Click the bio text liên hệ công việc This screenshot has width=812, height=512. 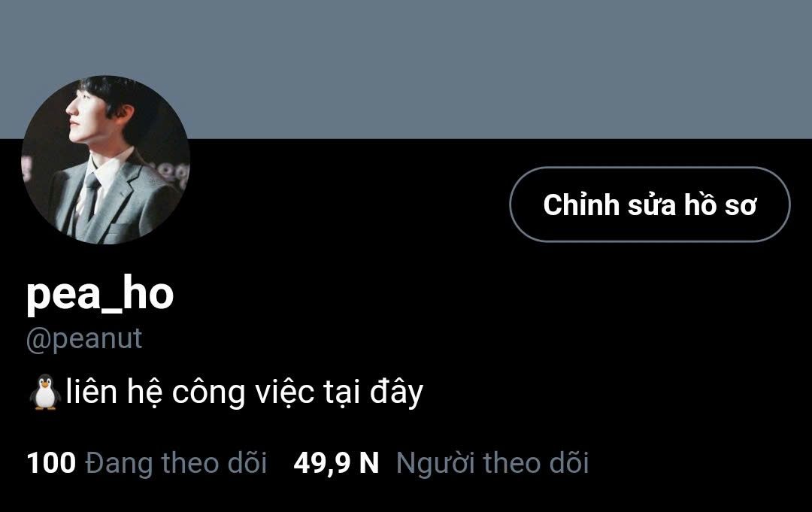tap(190, 392)
